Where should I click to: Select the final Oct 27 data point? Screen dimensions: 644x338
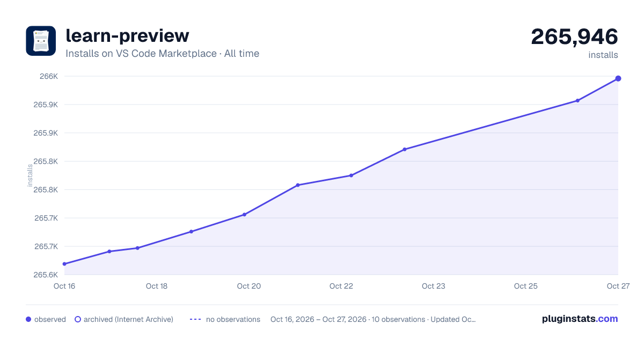pyautogui.click(x=618, y=78)
